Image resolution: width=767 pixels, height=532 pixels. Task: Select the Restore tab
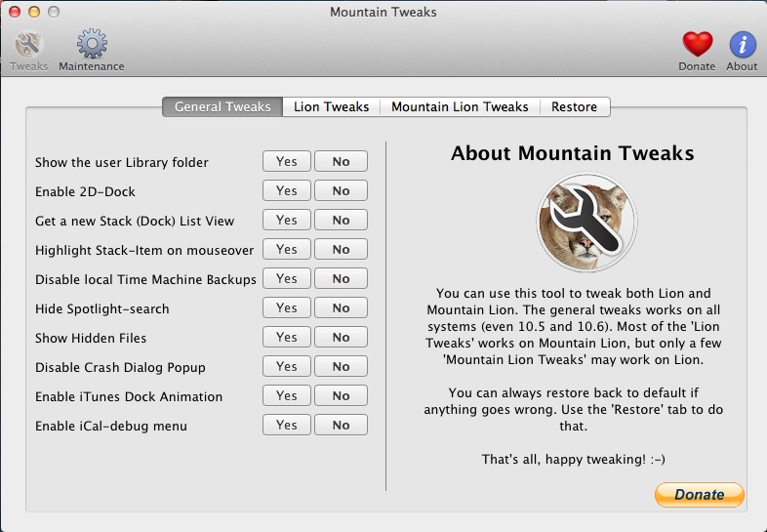point(574,106)
